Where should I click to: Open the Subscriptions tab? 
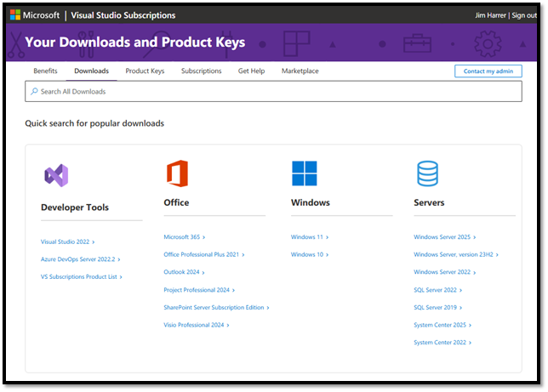pyautogui.click(x=201, y=71)
